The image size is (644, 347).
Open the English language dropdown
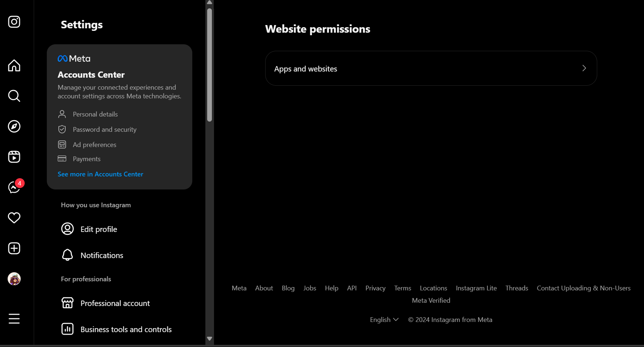click(x=384, y=320)
